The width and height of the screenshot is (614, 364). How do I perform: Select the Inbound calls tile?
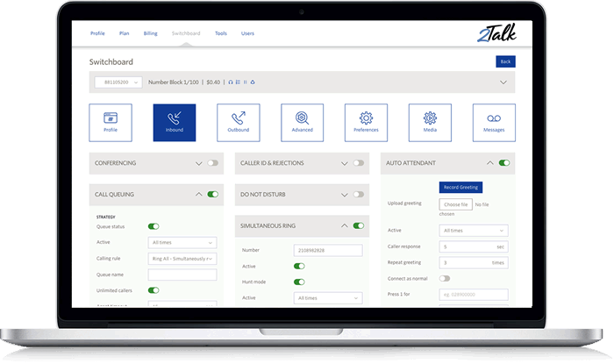coord(175,123)
